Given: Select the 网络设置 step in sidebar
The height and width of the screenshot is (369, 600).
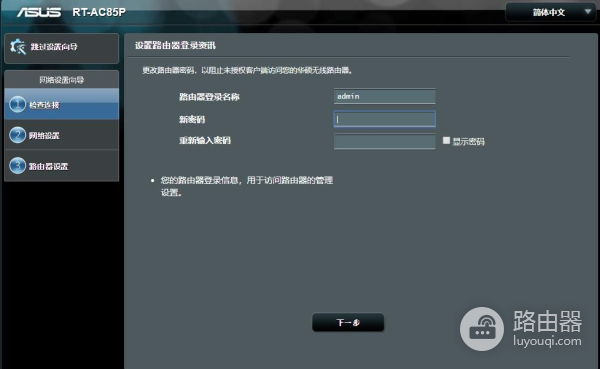Looking at the screenshot, I should [x=62, y=135].
